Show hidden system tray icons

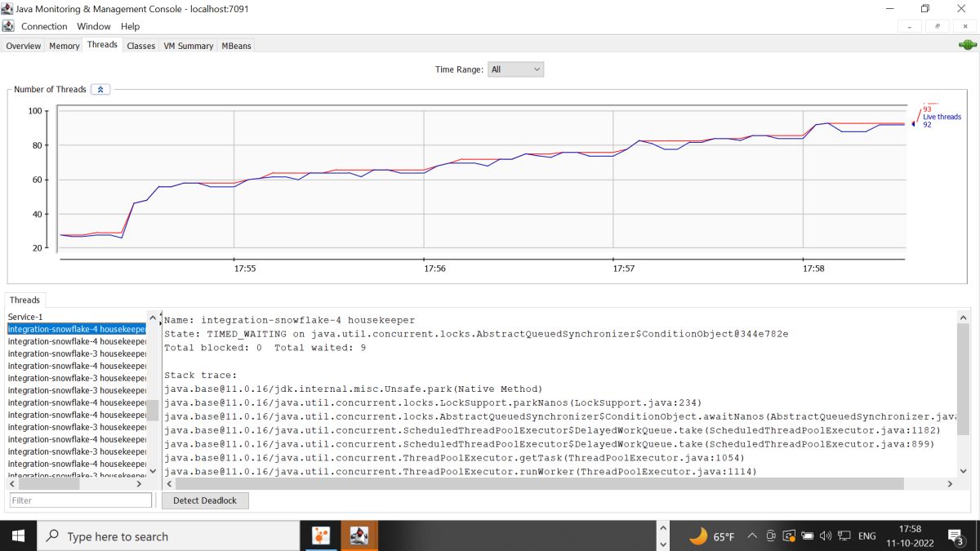(752, 536)
